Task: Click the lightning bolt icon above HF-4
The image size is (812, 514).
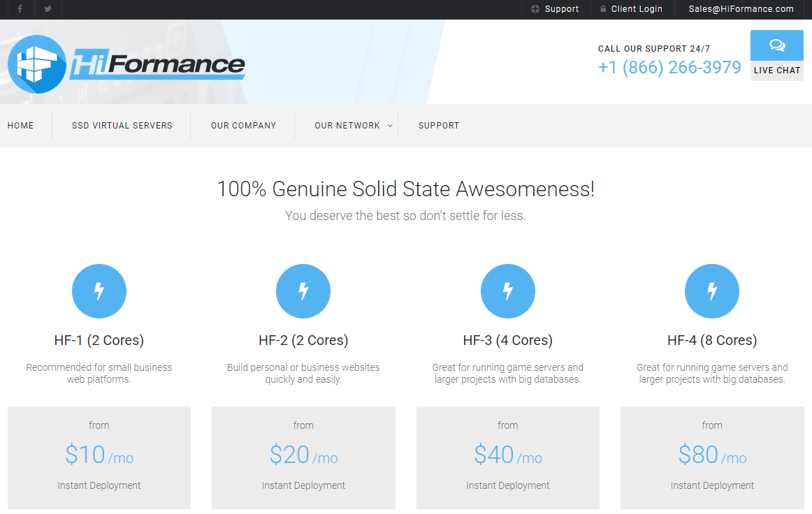Action: point(711,291)
